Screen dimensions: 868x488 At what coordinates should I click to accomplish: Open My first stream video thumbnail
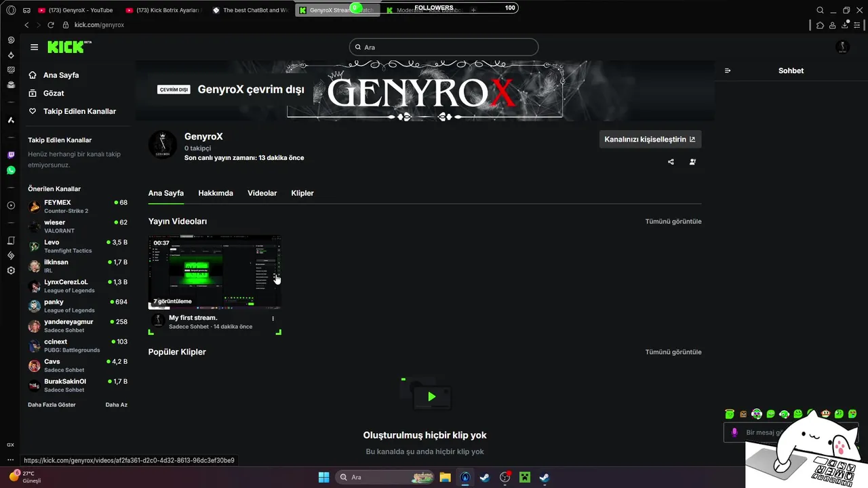214,272
